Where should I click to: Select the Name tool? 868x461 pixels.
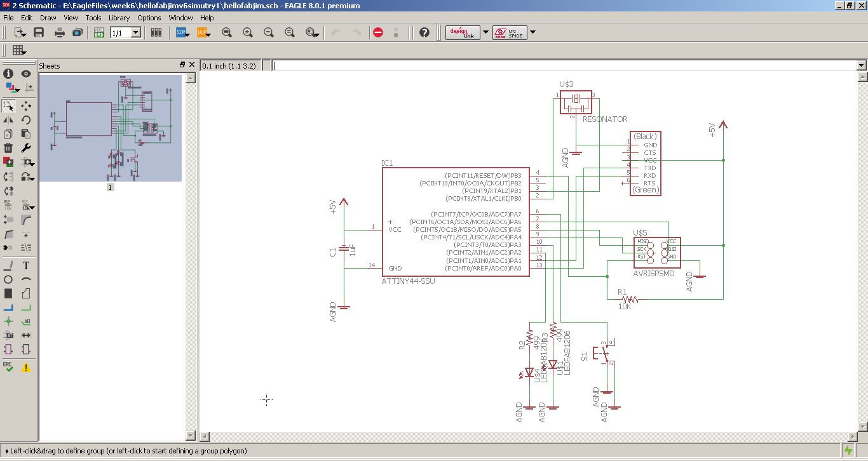(x=8, y=204)
